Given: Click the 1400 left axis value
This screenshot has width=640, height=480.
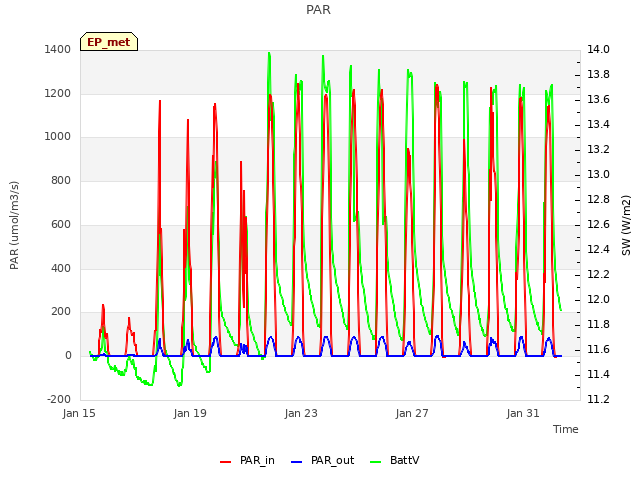Looking at the screenshot, I should (58, 49).
